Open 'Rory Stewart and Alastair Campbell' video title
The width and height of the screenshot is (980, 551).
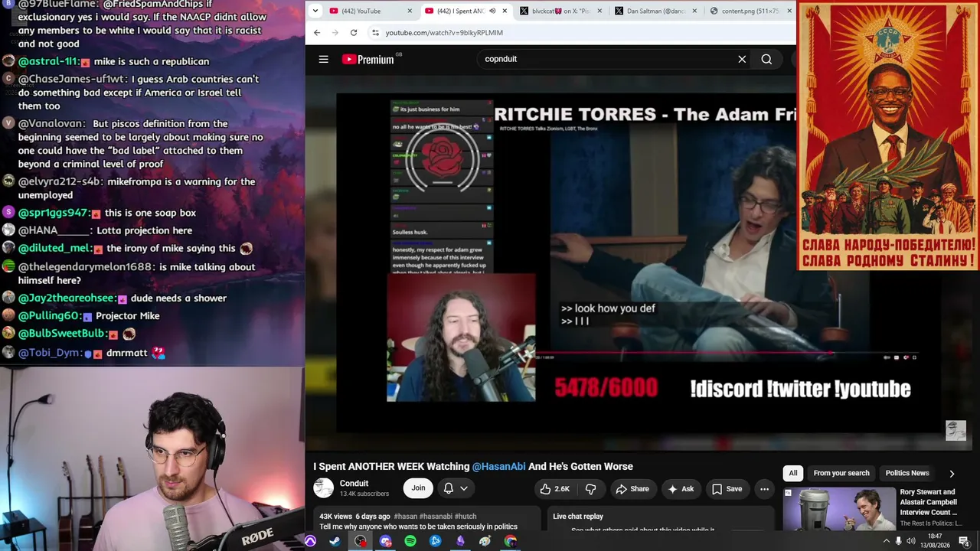929,502
